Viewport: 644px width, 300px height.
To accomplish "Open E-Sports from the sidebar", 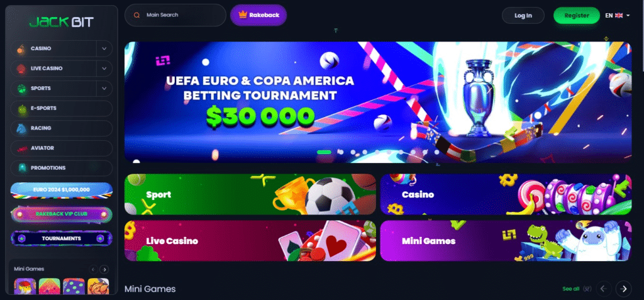I will [x=61, y=109].
